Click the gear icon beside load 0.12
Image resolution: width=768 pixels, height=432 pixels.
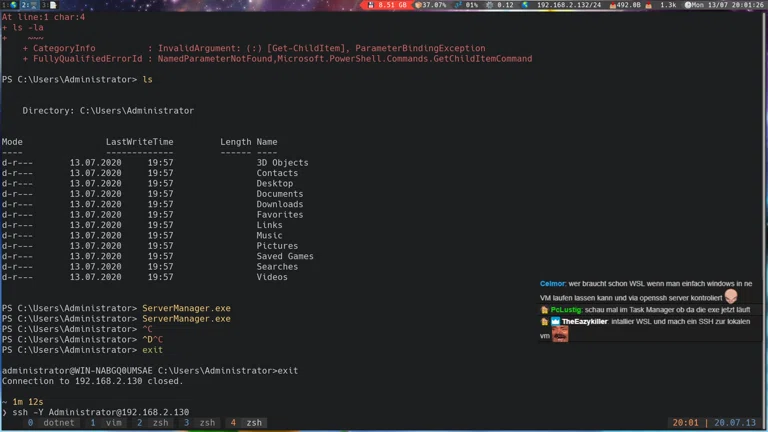(x=489, y=5)
